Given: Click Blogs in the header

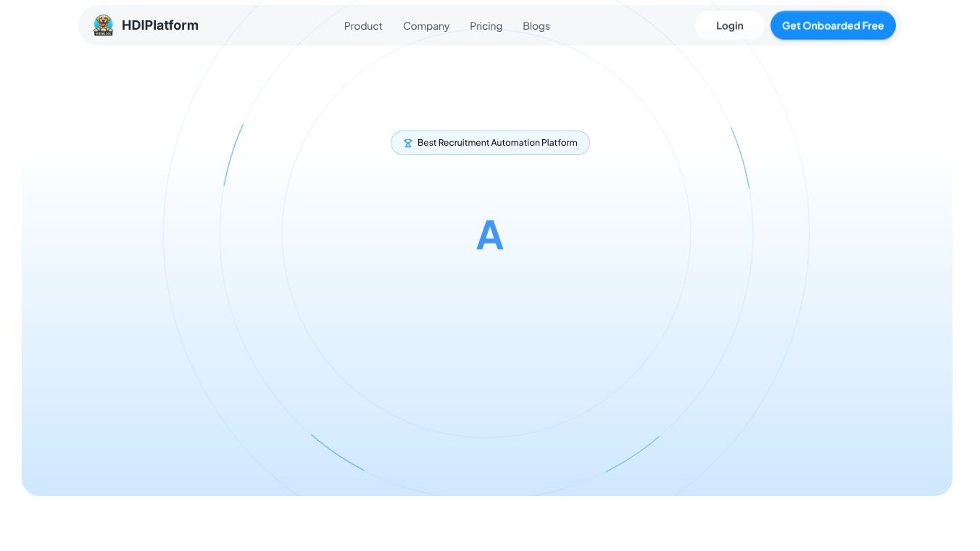Looking at the screenshot, I should (x=536, y=26).
